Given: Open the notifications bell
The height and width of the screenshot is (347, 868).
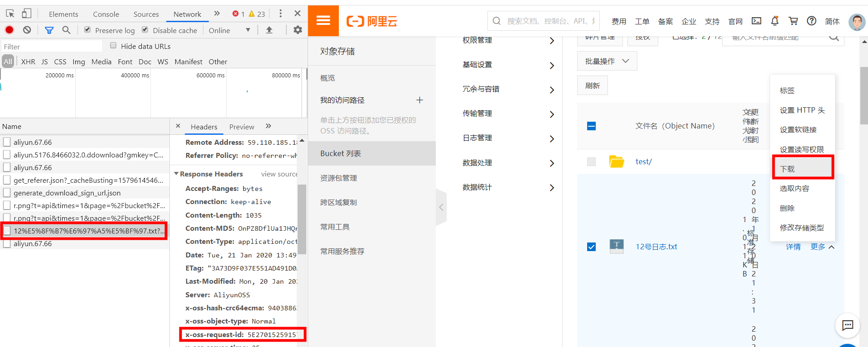Looking at the screenshot, I should coord(775,21).
